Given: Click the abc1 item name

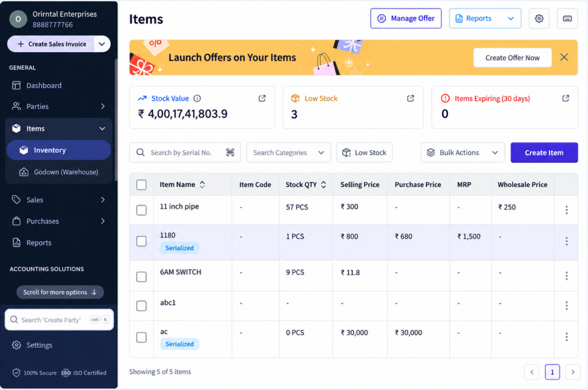Looking at the screenshot, I should (x=168, y=302).
